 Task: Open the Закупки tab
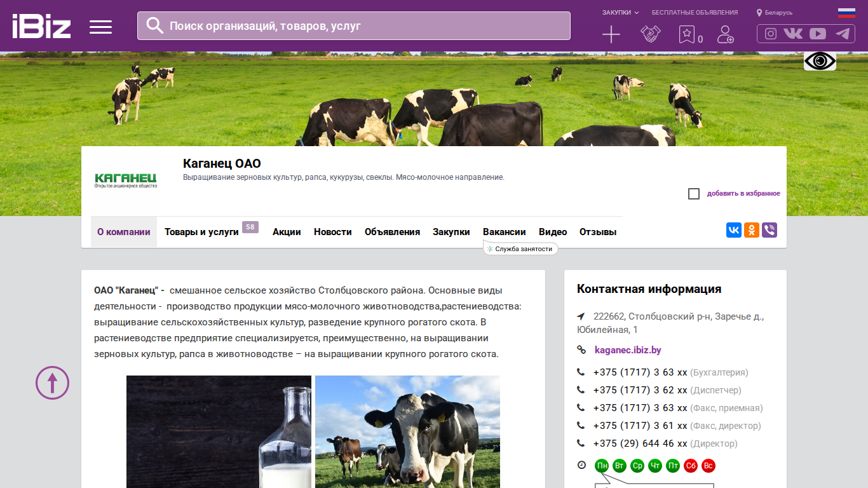tap(451, 232)
